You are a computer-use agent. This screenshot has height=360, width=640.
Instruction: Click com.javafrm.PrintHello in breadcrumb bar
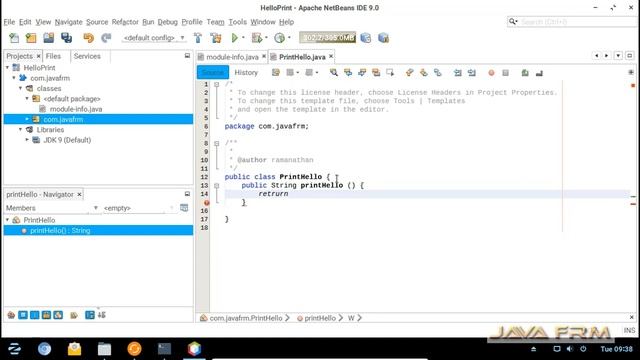tap(245, 318)
